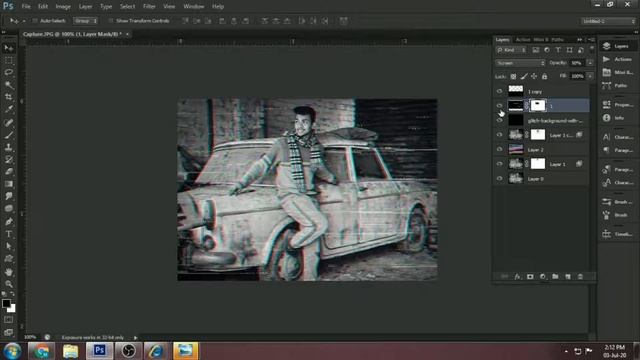Click the Add layer style fx icon

(x=517, y=277)
